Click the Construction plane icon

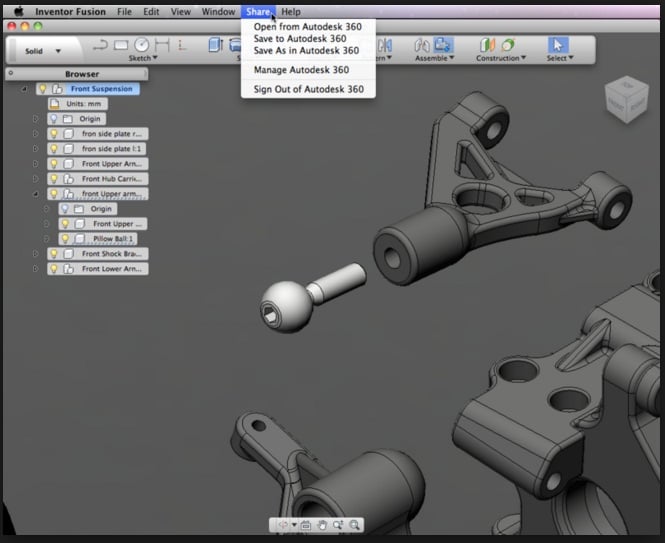point(488,45)
